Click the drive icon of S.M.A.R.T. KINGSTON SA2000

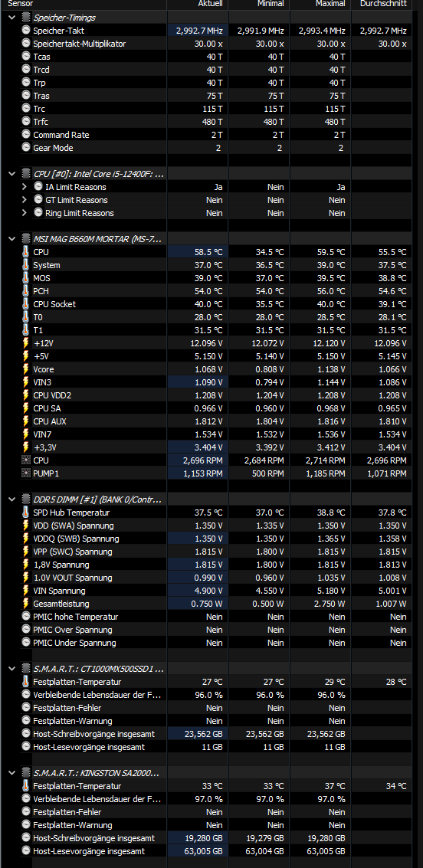click(26, 773)
